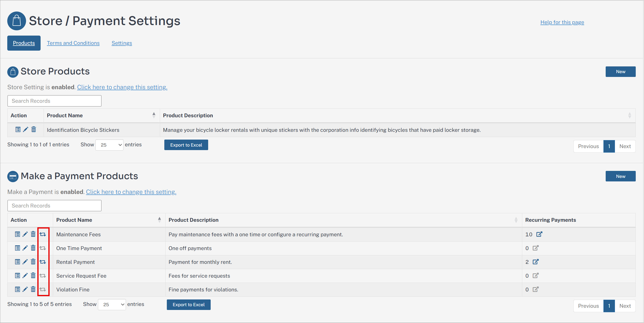The width and height of the screenshot is (644, 323).
Task: View details icon for Rental Payment
Action: point(17,262)
